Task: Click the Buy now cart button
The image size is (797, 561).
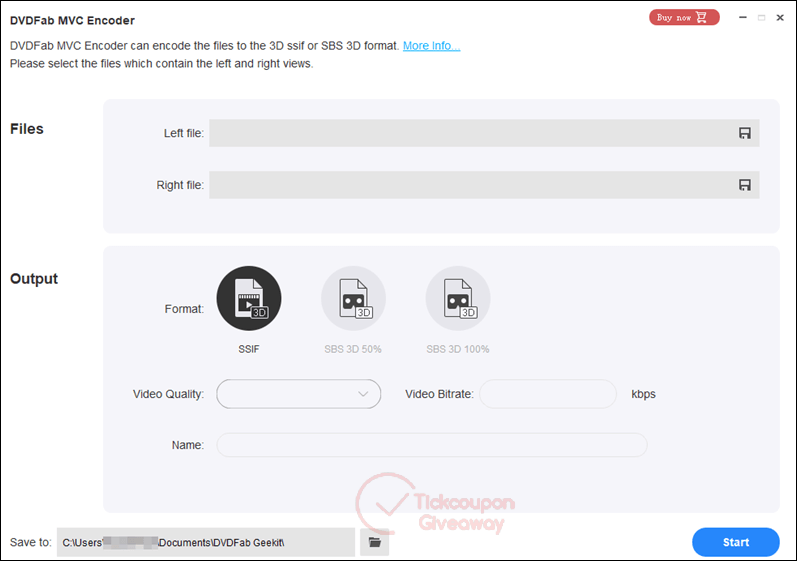Action: [684, 17]
